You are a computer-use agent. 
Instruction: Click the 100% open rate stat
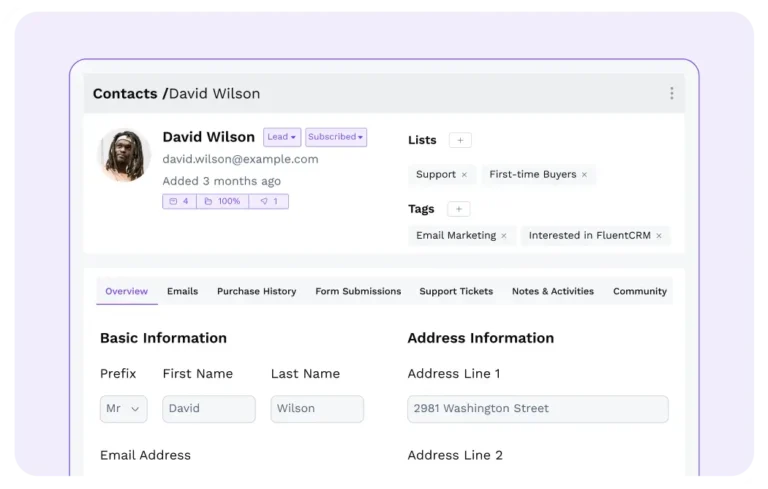(x=222, y=201)
